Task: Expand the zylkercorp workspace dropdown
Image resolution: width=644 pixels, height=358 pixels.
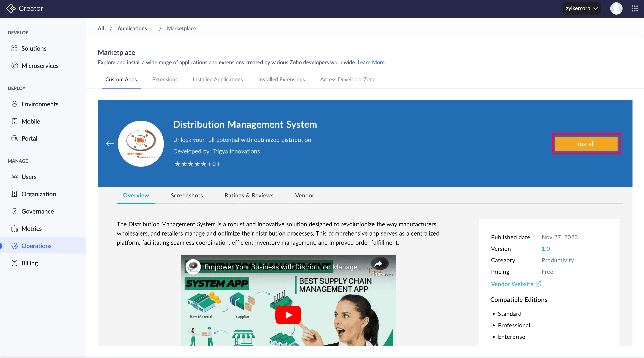Action: click(582, 8)
